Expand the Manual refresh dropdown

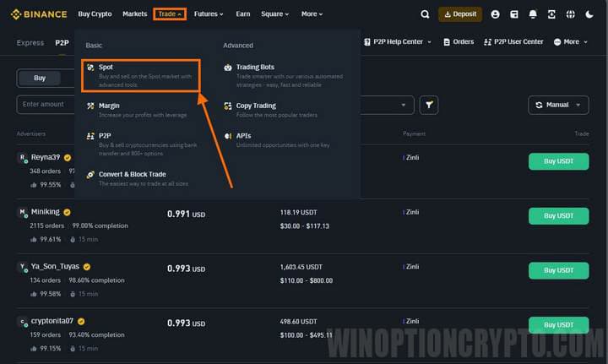558,105
